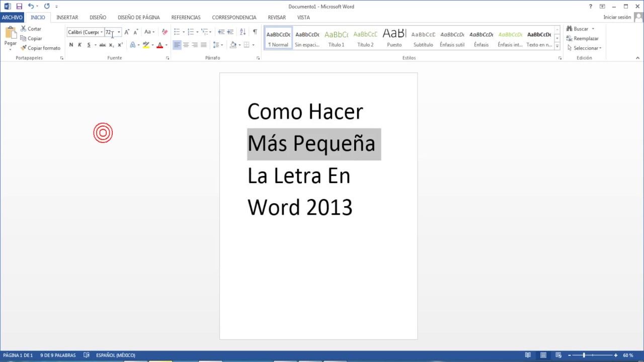Switch to the INSERTAR tab
Viewport: 644px width, 362px height.
click(67, 18)
